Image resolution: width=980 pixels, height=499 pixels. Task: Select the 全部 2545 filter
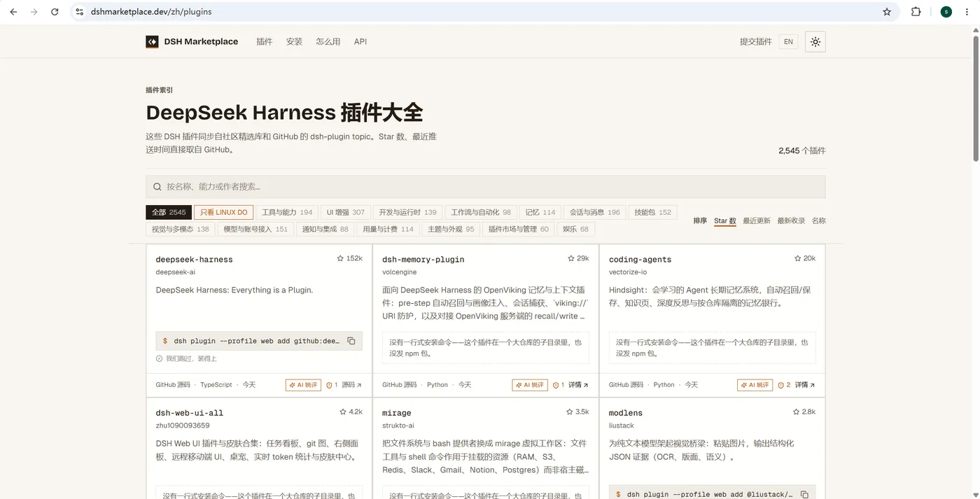pos(169,212)
